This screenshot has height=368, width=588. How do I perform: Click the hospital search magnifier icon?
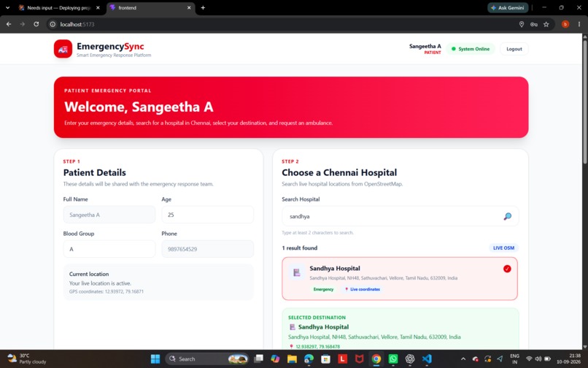coord(507,216)
